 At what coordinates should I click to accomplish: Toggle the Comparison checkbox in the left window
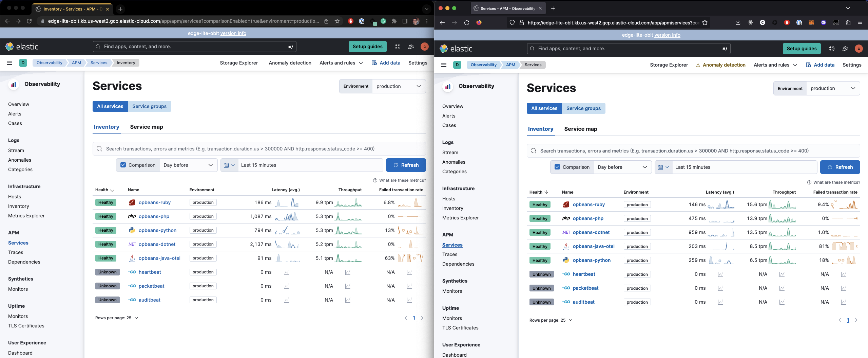point(123,165)
